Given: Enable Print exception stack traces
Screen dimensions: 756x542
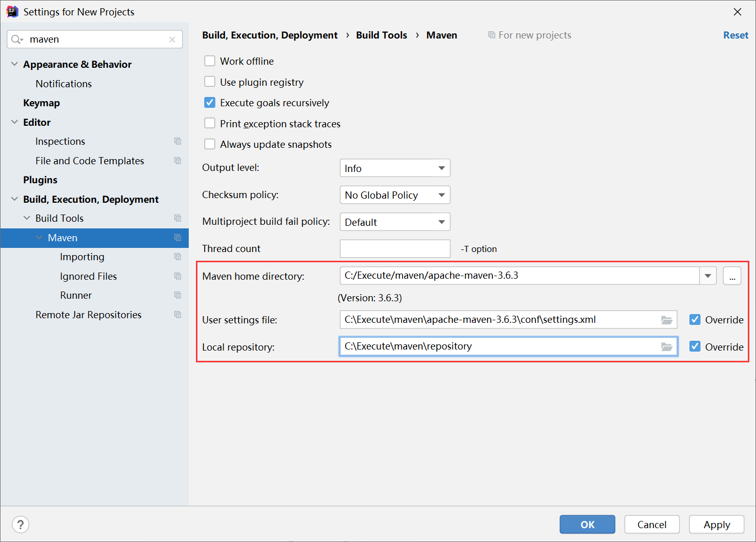Looking at the screenshot, I should pos(210,124).
